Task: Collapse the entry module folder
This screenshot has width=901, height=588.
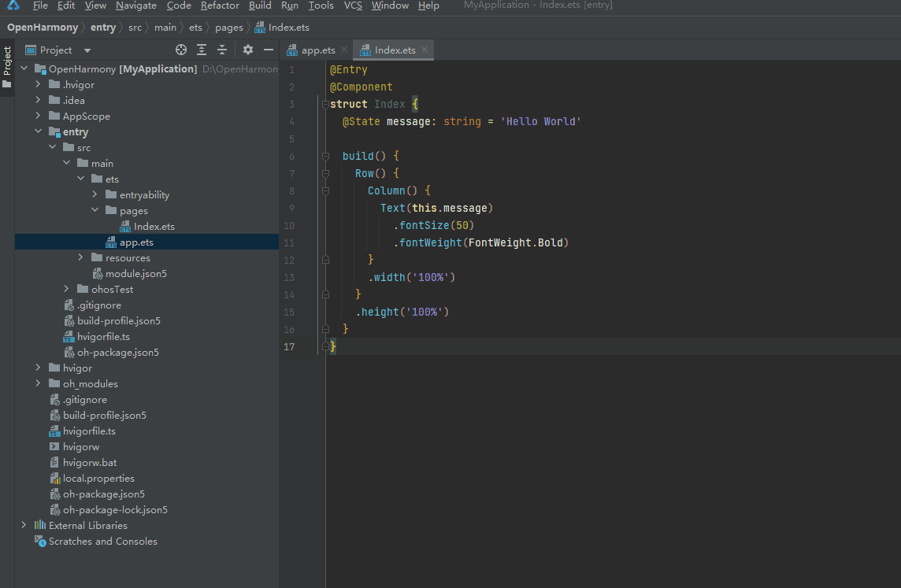Action: [x=38, y=131]
